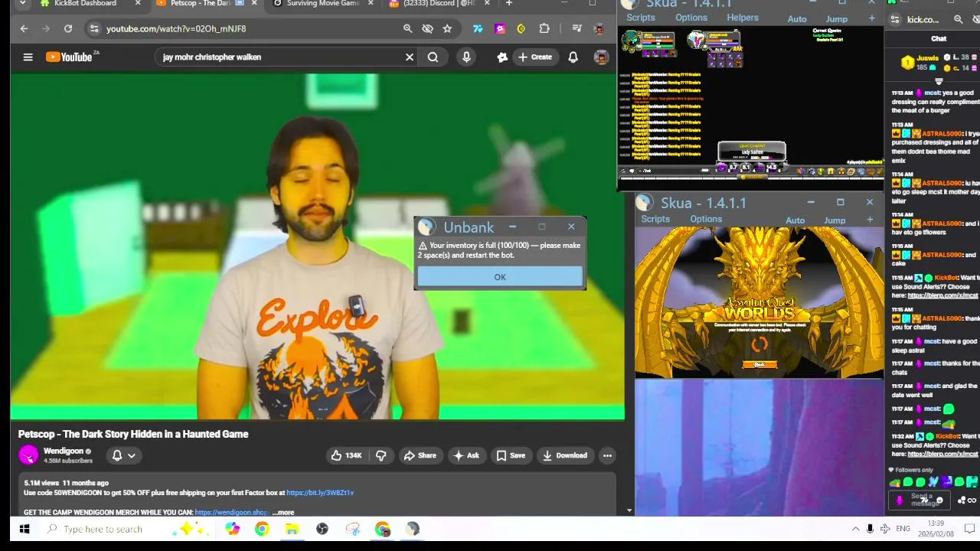
Task: Open Scripts menu in the lower Skua window
Action: pyautogui.click(x=655, y=219)
